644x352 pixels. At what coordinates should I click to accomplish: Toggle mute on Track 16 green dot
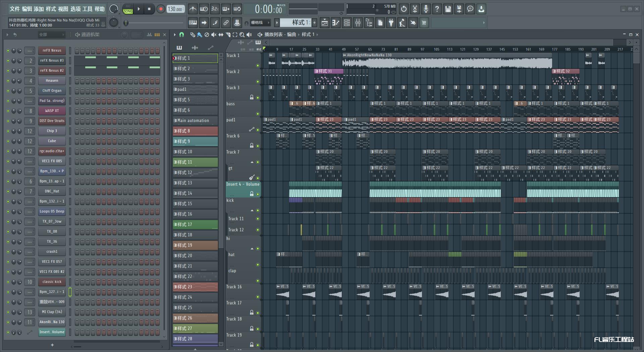click(258, 297)
